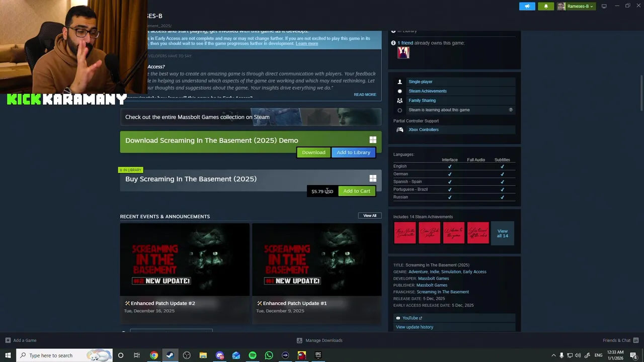This screenshot has height=362, width=644.
Task: Open the friend's avatar who owns this game
Action: point(404,52)
